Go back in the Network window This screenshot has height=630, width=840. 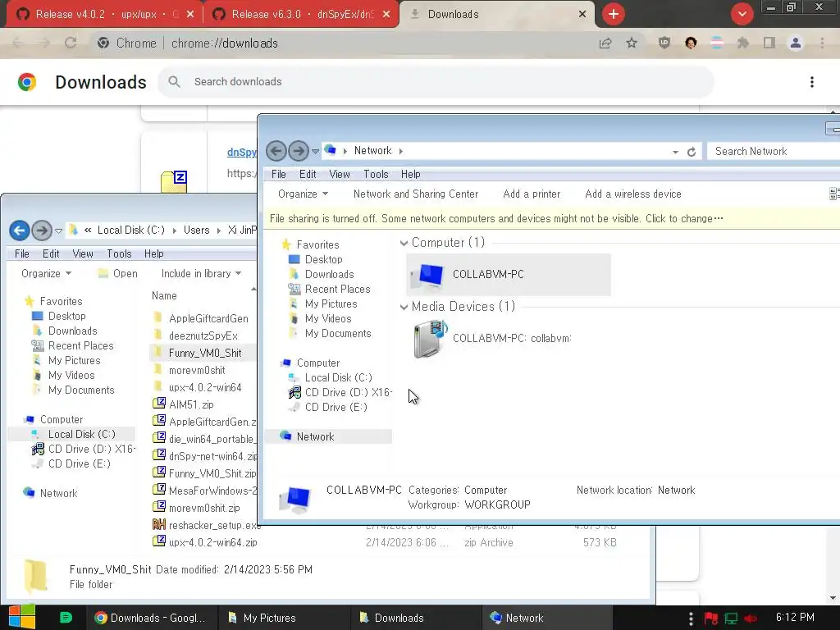(276, 151)
